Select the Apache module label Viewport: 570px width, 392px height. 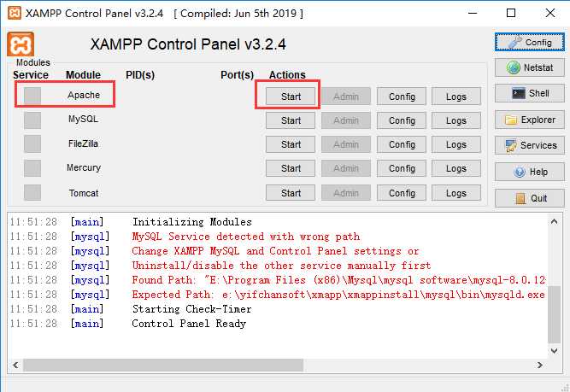coord(84,95)
